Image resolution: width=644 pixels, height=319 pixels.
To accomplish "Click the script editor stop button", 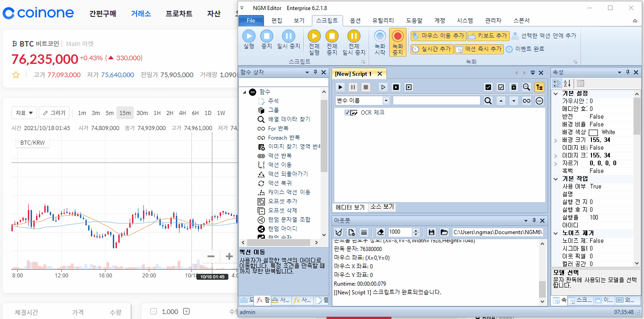I will coord(365,87).
